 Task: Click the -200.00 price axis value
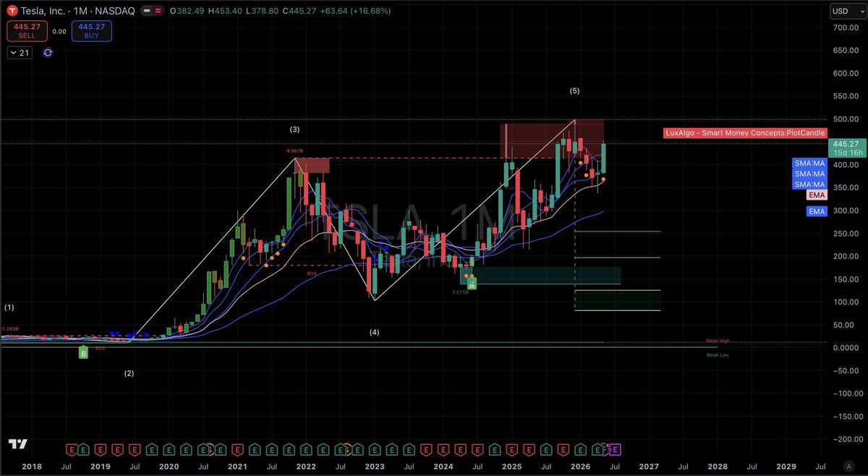tap(846, 439)
